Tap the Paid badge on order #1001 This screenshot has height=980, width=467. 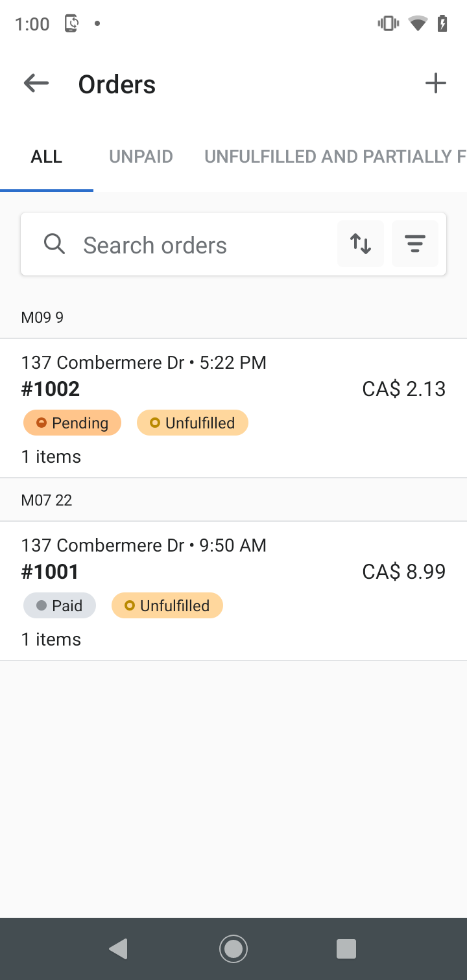click(x=60, y=606)
